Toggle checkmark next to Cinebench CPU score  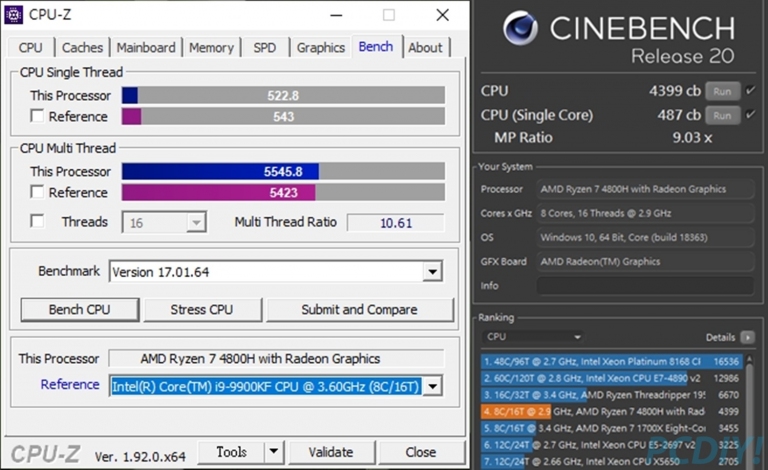(750, 91)
